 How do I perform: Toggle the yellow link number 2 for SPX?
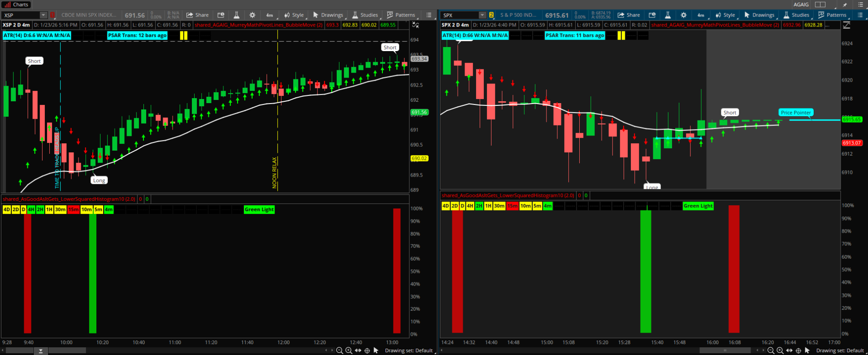pyautogui.click(x=492, y=15)
